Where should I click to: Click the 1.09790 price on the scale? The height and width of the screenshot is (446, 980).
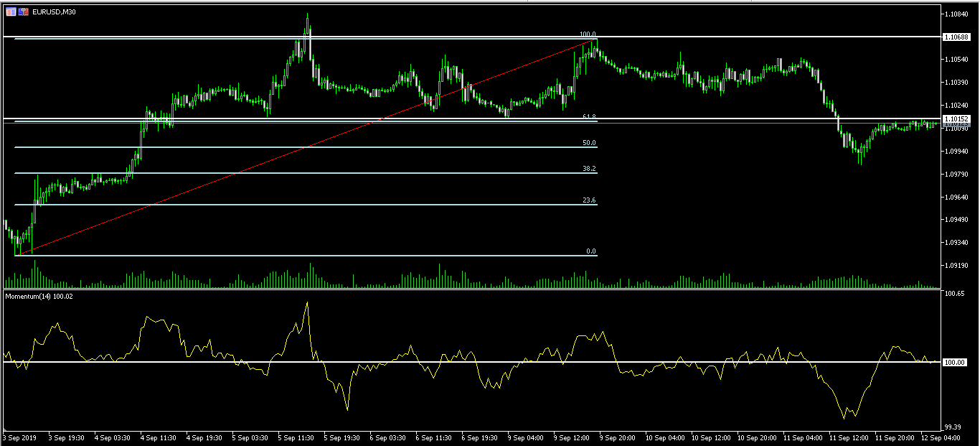coord(957,175)
